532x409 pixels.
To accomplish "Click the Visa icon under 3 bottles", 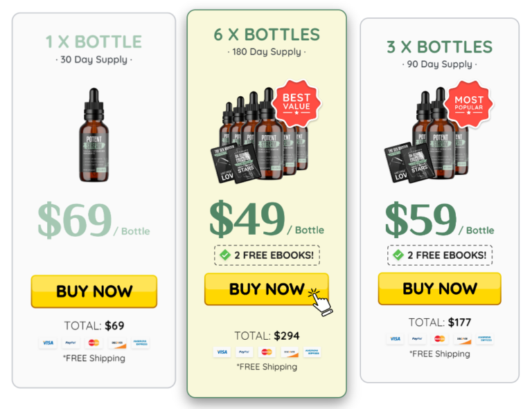I will click(395, 339).
